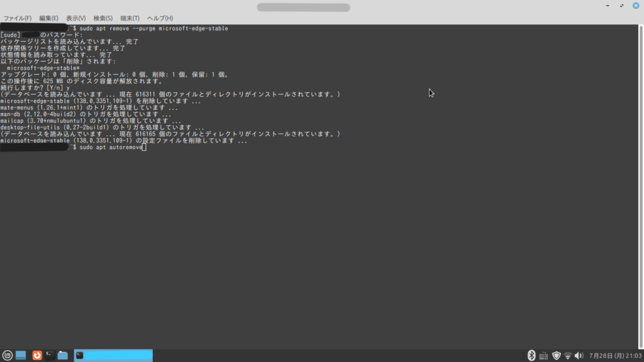Click the '625 MB のディスク容量が解放されます' line
The width and height of the screenshot is (644, 362).
[x=82, y=81]
